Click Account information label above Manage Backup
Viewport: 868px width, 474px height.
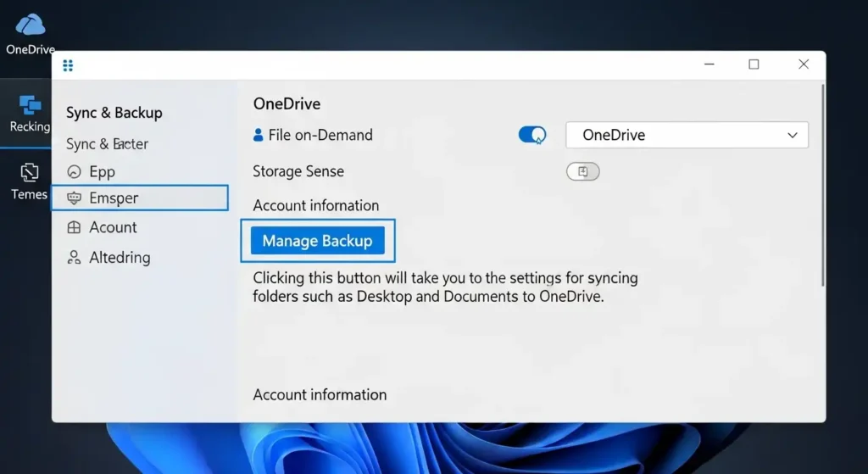click(x=316, y=205)
